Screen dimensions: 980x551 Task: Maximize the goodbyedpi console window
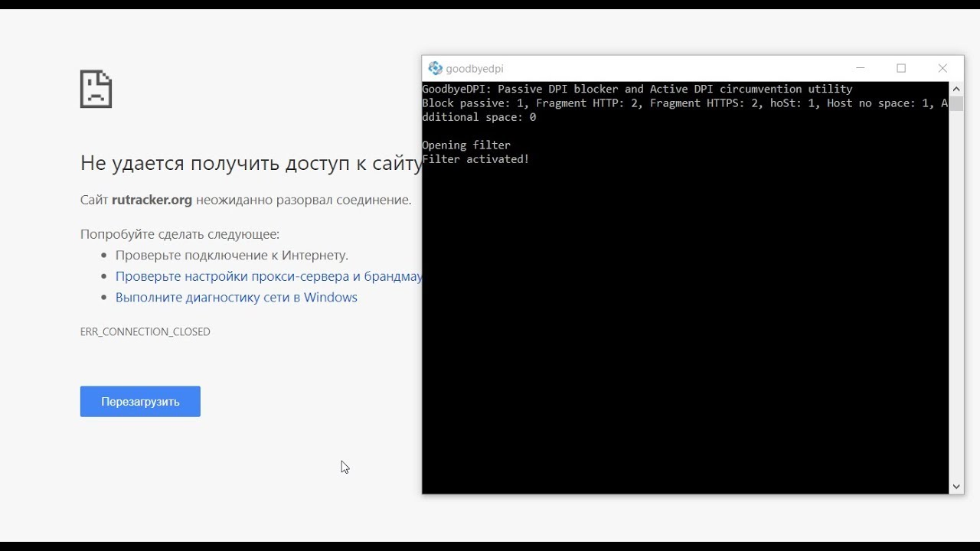901,68
